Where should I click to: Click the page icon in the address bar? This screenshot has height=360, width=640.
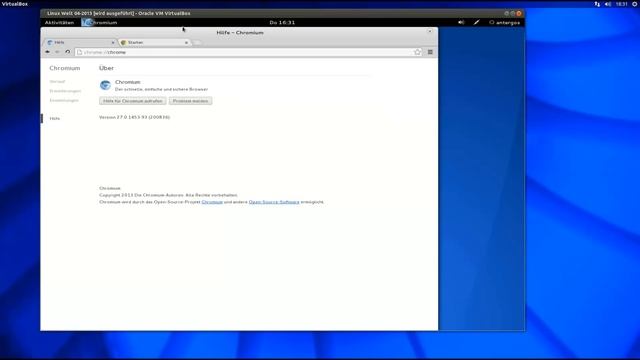tap(80, 52)
